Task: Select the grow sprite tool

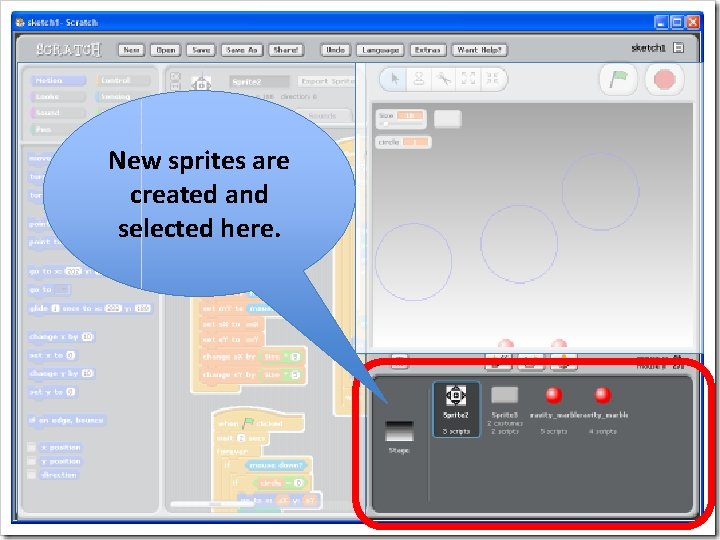Action: pos(468,79)
